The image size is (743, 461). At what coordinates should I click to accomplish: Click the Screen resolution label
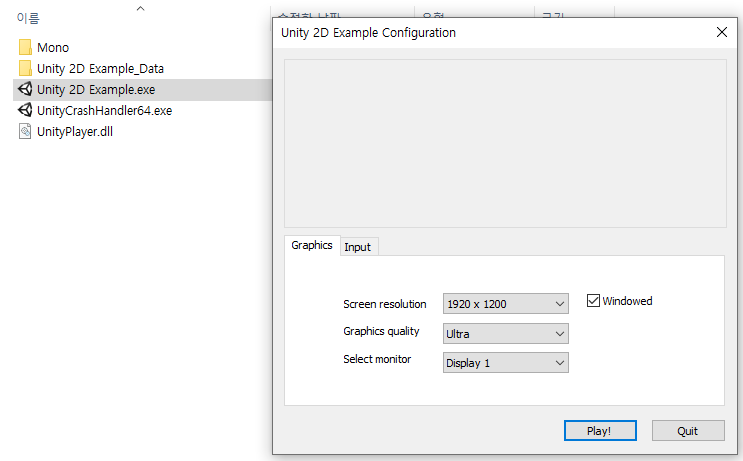click(385, 304)
